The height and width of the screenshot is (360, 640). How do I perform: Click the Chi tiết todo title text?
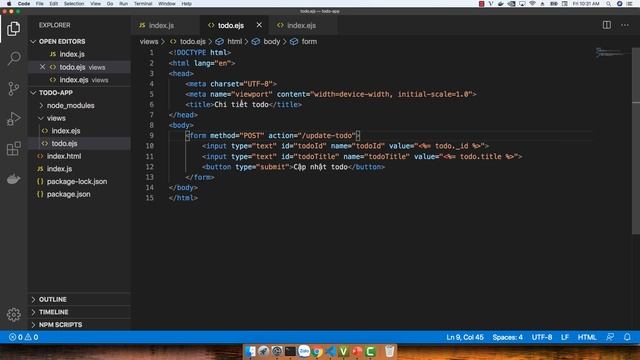pos(241,104)
